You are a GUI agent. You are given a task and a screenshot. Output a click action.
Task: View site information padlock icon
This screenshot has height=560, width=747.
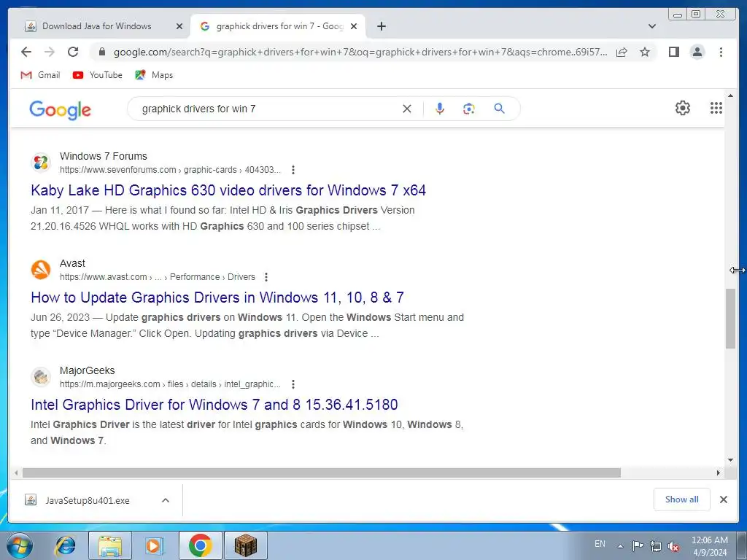coord(101,52)
